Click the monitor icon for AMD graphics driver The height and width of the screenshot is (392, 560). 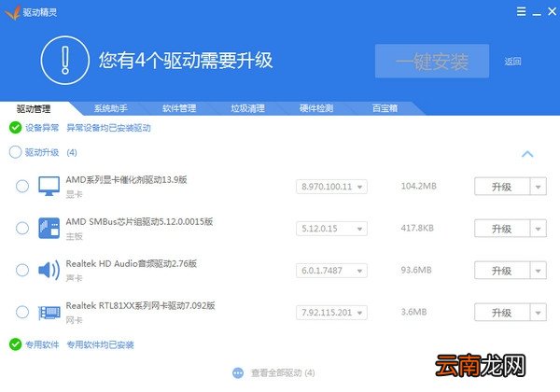pos(49,186)
